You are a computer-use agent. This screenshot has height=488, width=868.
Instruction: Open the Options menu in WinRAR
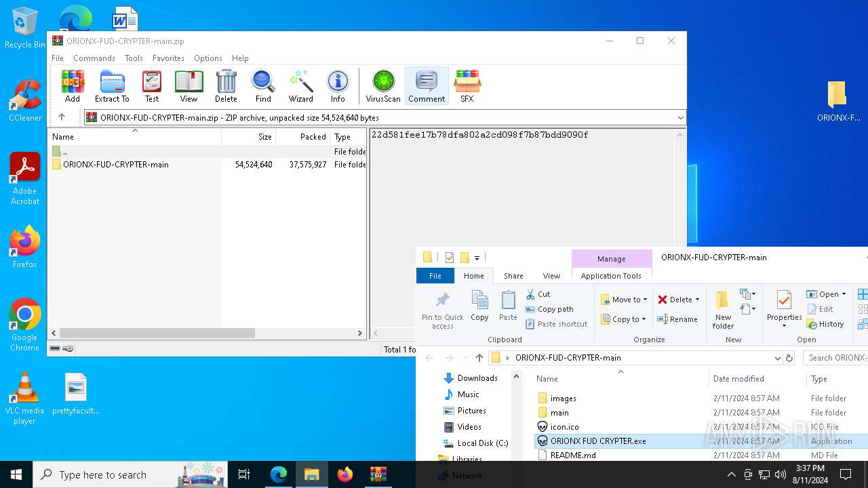[x=208, y=58]
